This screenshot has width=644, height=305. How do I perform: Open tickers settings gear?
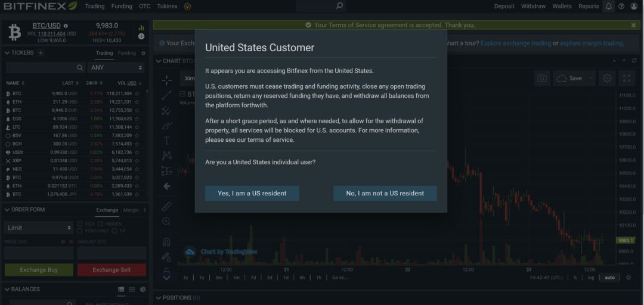click(143, 53)
